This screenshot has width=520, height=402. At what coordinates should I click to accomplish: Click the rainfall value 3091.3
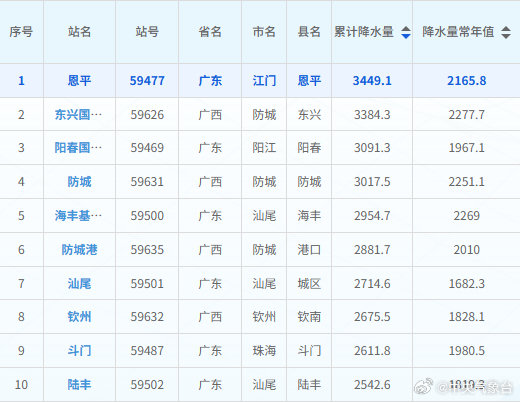point(372,148)
